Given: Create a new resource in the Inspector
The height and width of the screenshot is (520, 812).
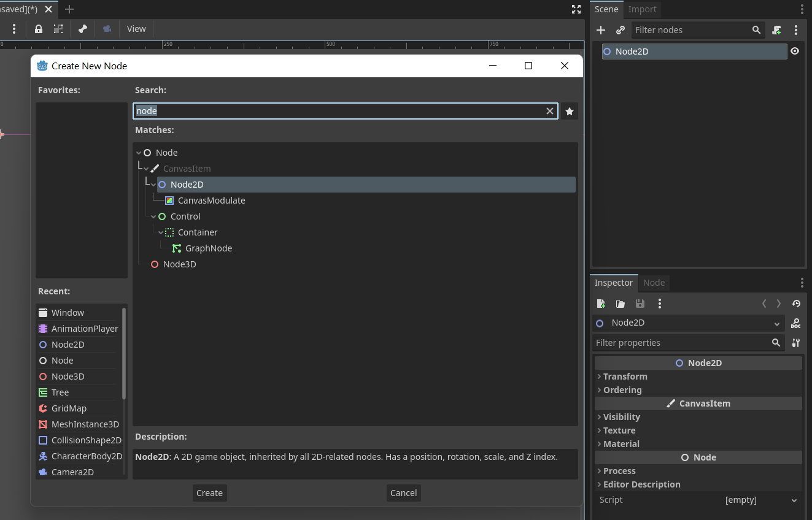Looking at the screenshot, I should [601, 304].
